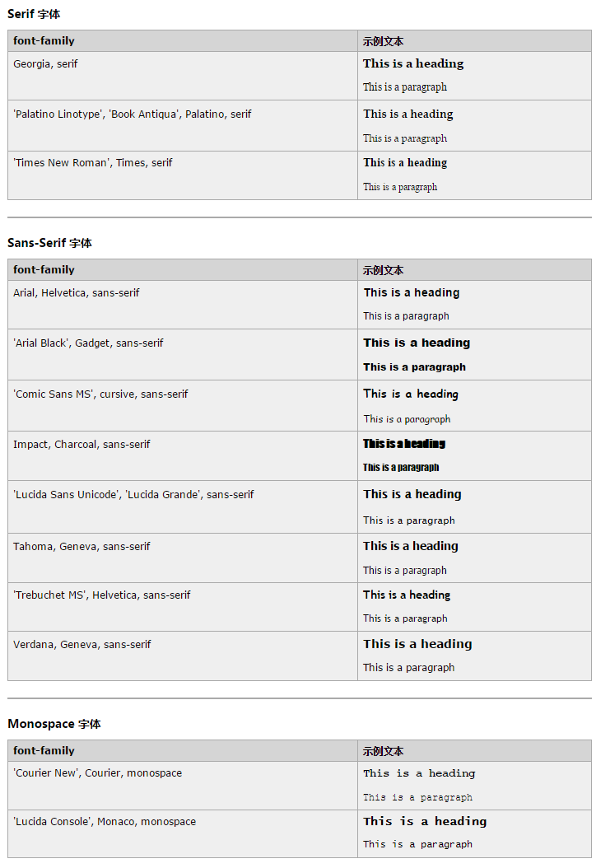Select the 'Lucida Sans Unicode' font-family cell

[133, 494]
